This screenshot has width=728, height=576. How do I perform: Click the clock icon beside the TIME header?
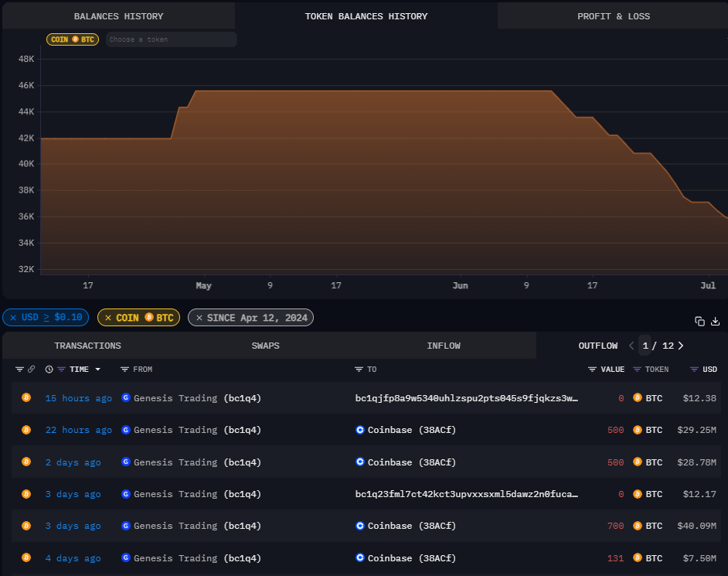pyautogui.click(x=49, y=370)
